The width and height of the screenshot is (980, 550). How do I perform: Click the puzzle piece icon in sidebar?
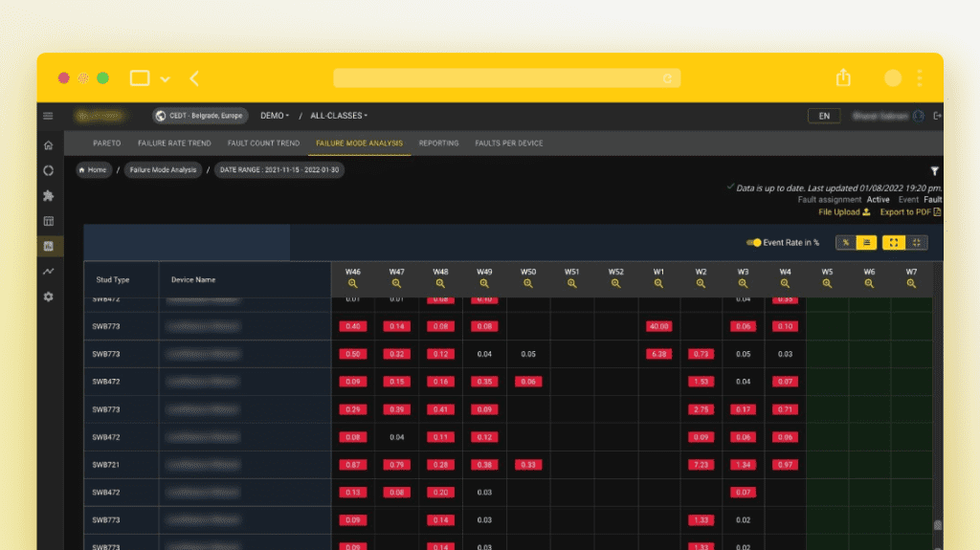click(48, 196)
